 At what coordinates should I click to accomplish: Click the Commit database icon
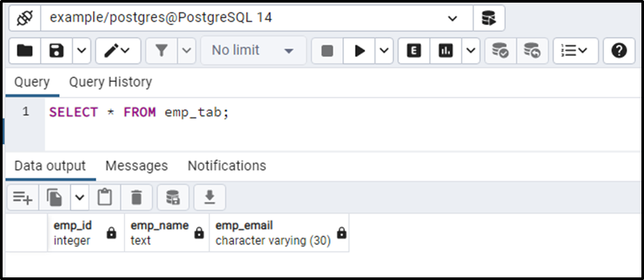(x=501, y=51)
